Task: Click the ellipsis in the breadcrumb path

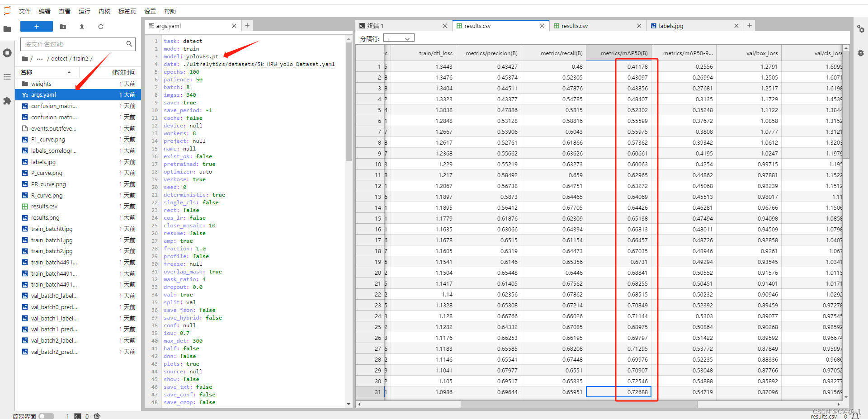Action: click(40, 59)
